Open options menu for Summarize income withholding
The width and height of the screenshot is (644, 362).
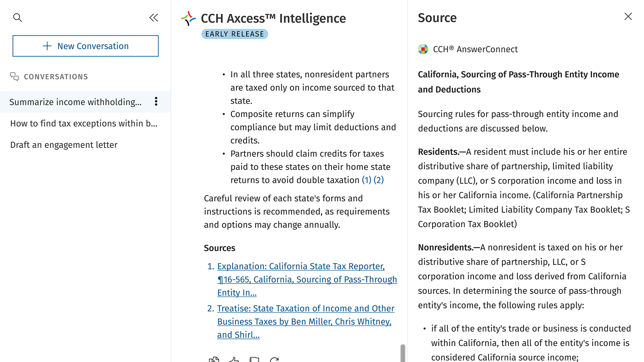[156, 102]
